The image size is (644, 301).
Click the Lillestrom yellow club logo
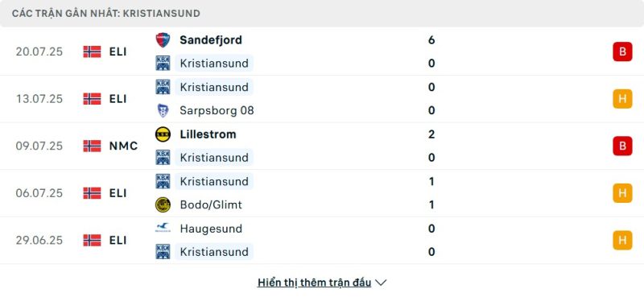(x=163, y=134)
